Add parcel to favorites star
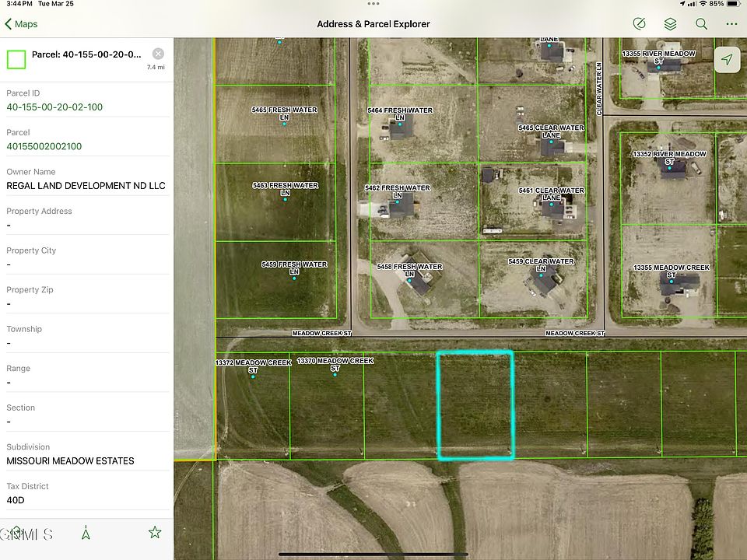This screenshot has width=747, height=560. point(155,532)
